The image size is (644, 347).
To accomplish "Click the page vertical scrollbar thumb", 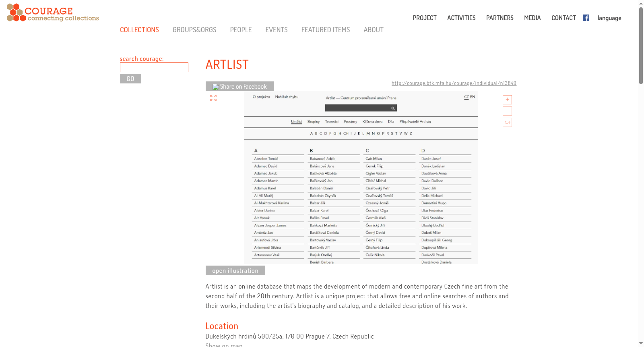I will point(641,46).
